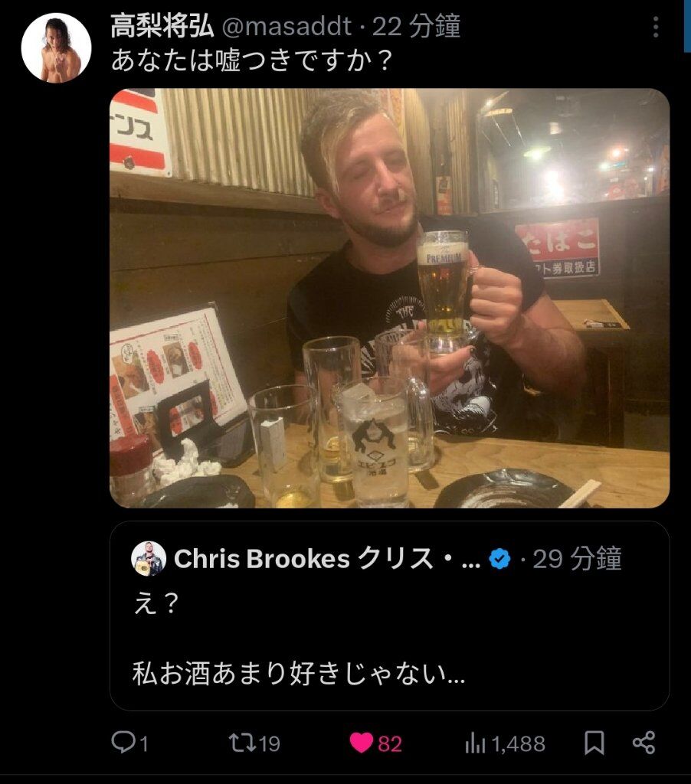Click the blue verified badge

click(x=499, y=559)
